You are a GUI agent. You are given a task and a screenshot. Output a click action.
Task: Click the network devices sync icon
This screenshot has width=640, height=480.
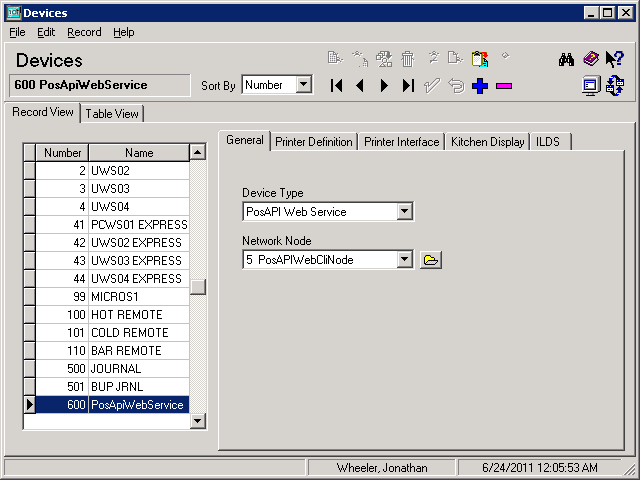[615, 85]
